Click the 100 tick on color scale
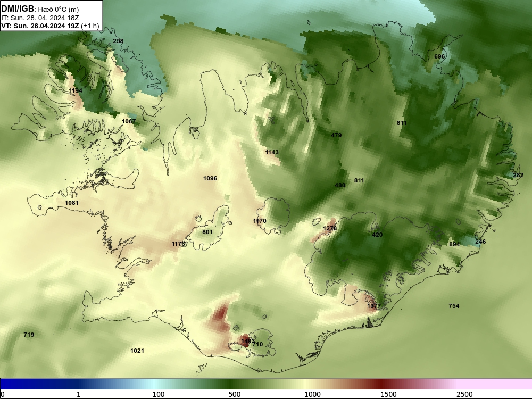Image resolution: width=532 pixels, height=399 pixels. click(x=159, y=394)
